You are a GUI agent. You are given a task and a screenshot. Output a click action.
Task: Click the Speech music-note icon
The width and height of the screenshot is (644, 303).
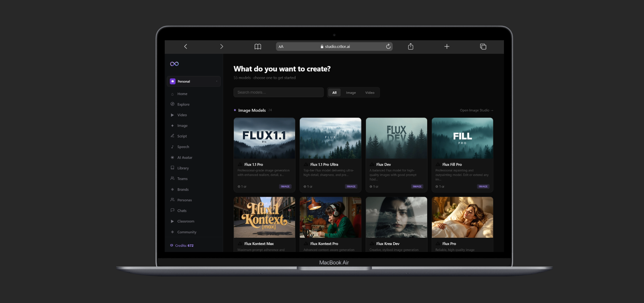(172, 147)
